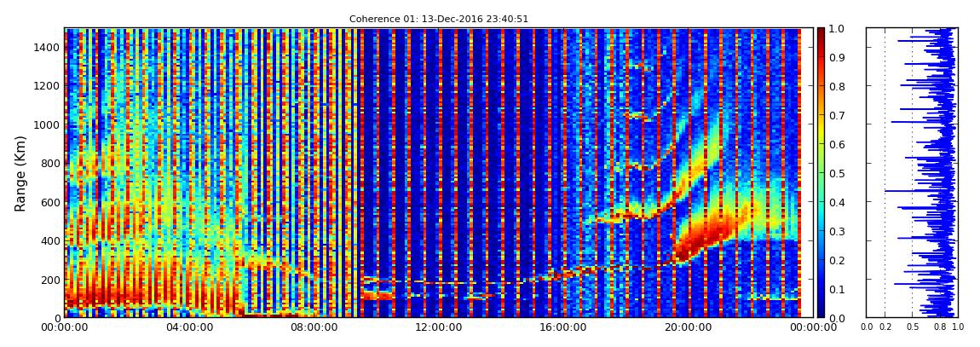
Task: Click the 1.0 colorbar label
Action: [x=839, y=29]
